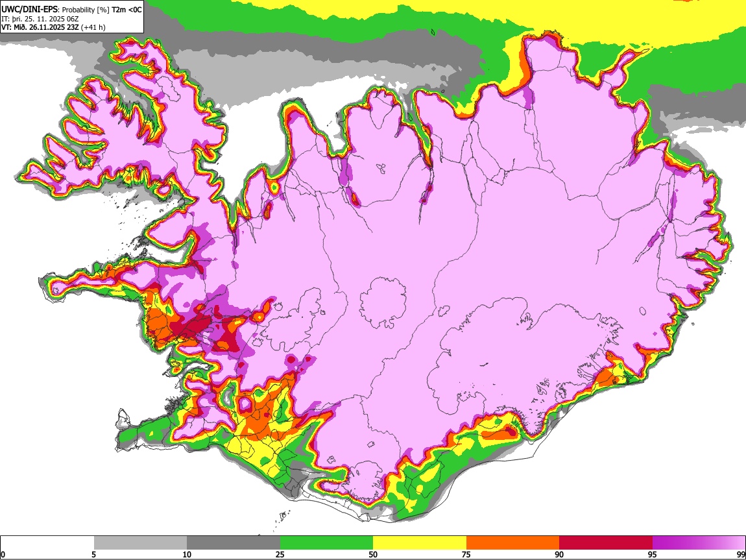This screenshot has height=560, width=746.
Task: Click the white 0–5 legend color segment
Action: (x=47, y=543)
